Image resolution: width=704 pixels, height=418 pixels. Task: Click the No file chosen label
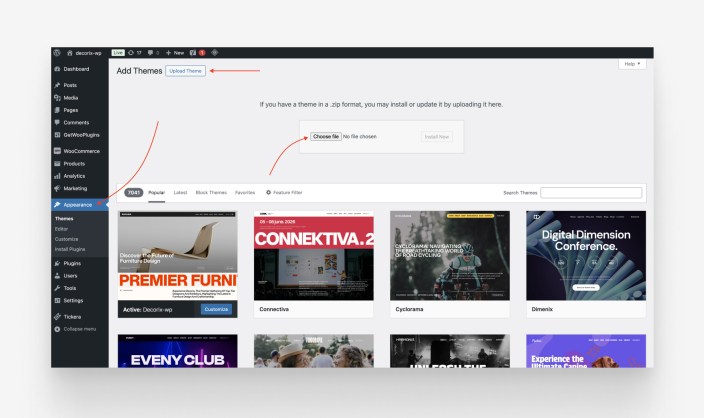360,136
